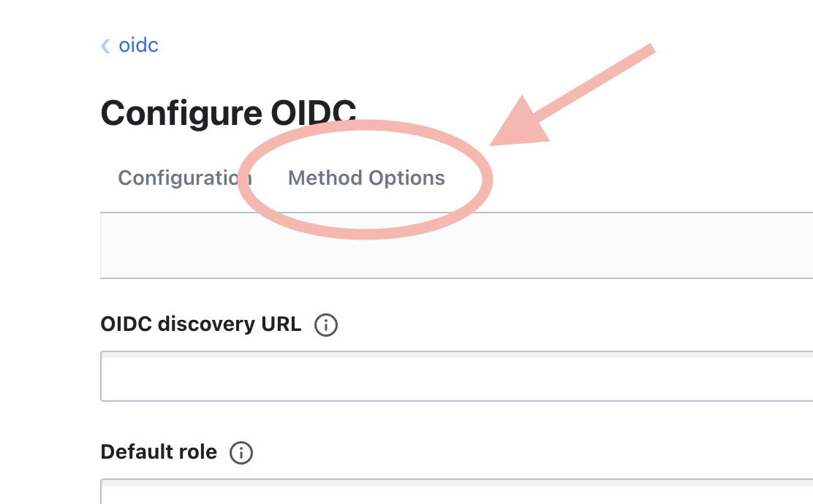Click the OIDC discovery URL label
Image resolution: width=813 pixels, height=504 pixels.
point(200,324)
